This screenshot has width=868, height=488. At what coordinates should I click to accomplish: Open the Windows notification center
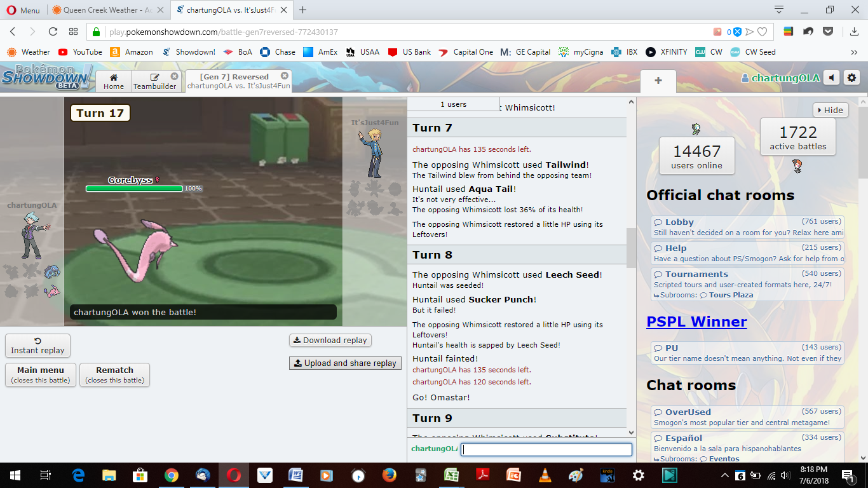(x=848, y=475)
